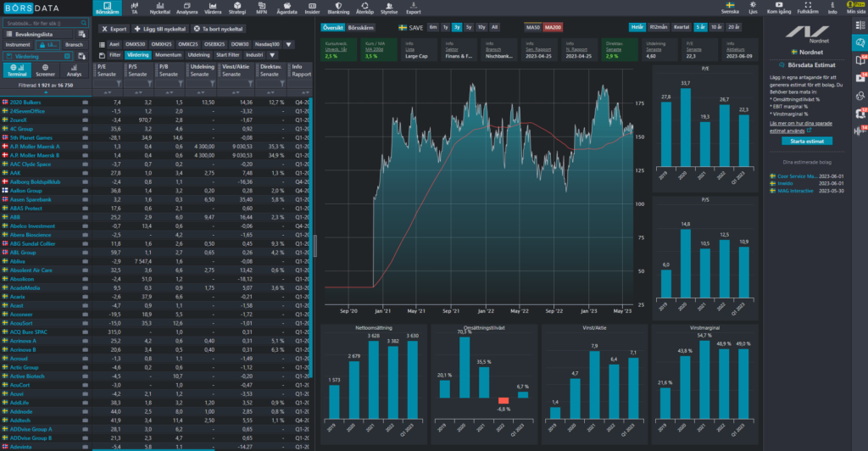
Task: Click the Starta estimat button
Action: 807,141
